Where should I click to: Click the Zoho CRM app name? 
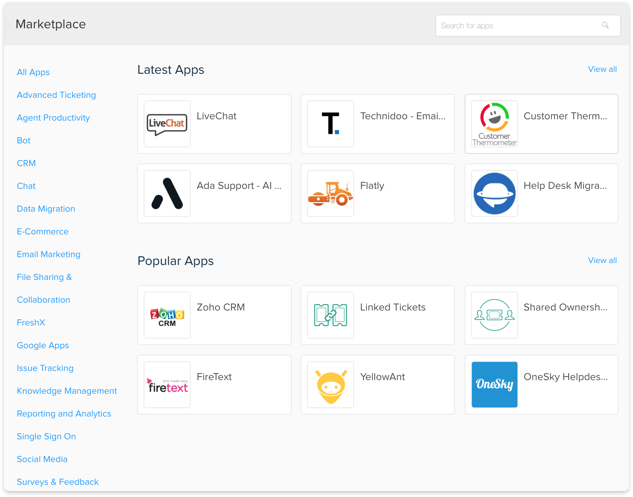click(x=221, y=307)
